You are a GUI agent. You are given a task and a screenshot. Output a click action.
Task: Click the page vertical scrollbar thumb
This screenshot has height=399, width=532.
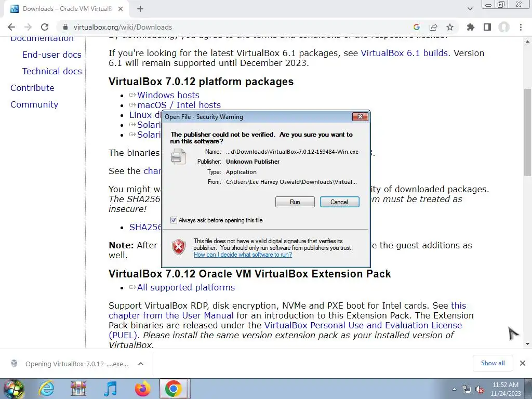click(x=528, y=132)
